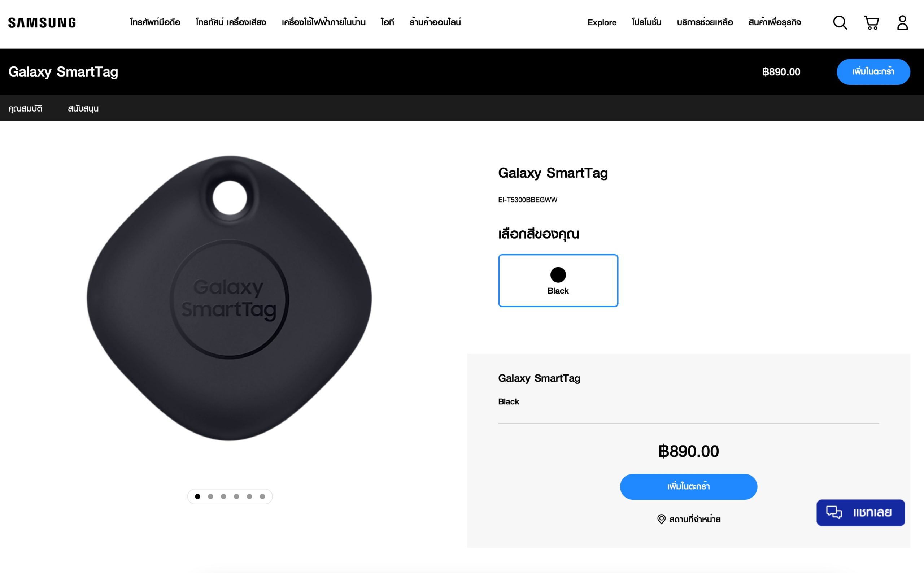Open the โปรโมชั่น menu link

tap(646, 22)
